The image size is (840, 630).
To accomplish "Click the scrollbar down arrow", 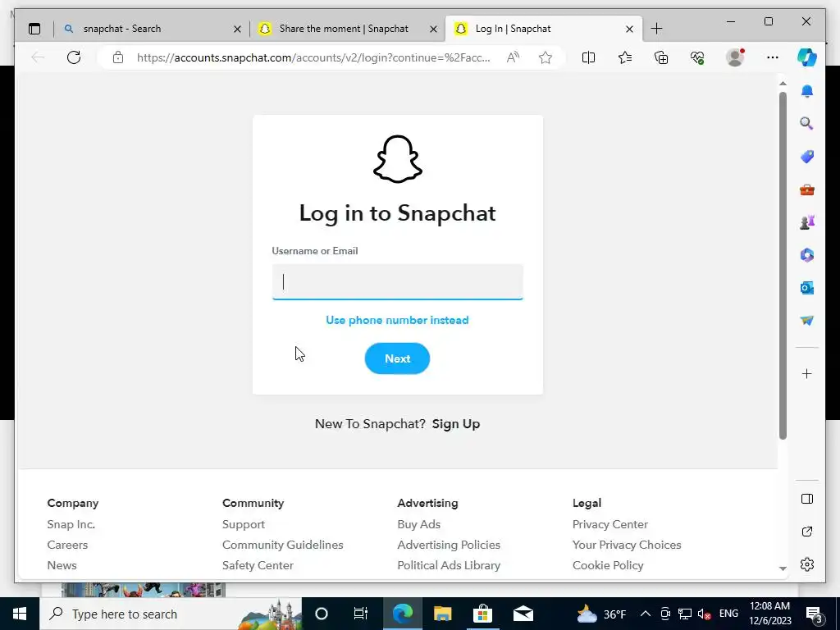I will coord(783,568).
